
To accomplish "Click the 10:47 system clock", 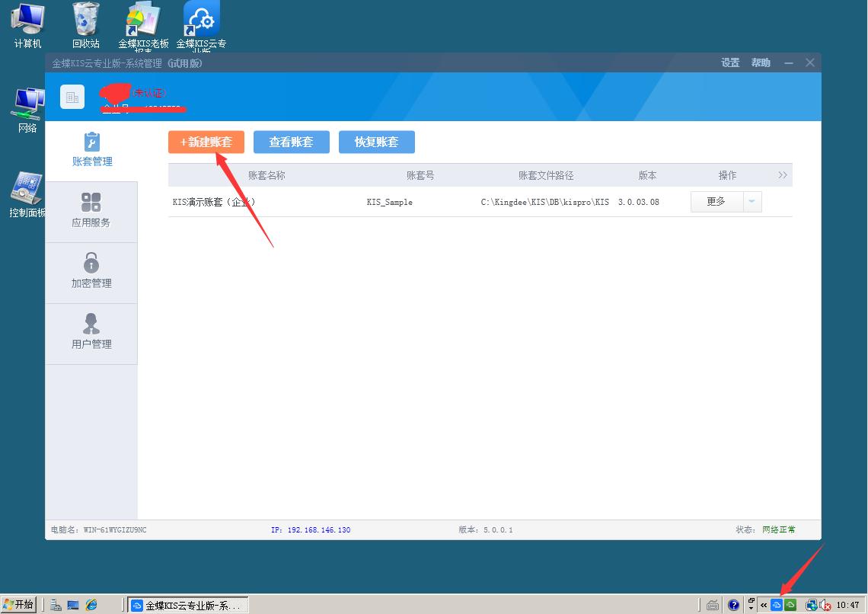I will click(x=847, y=605).
